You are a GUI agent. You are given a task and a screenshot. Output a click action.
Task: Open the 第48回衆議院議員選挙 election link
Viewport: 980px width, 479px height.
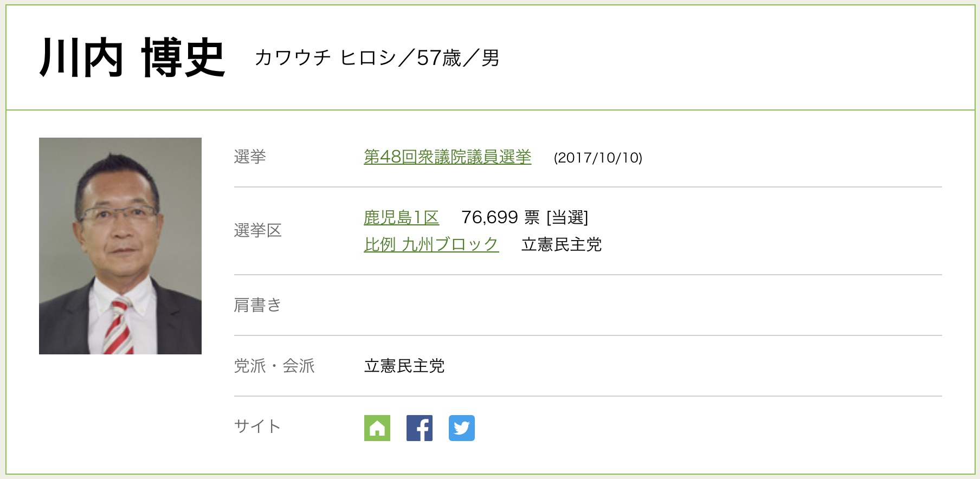447,157
